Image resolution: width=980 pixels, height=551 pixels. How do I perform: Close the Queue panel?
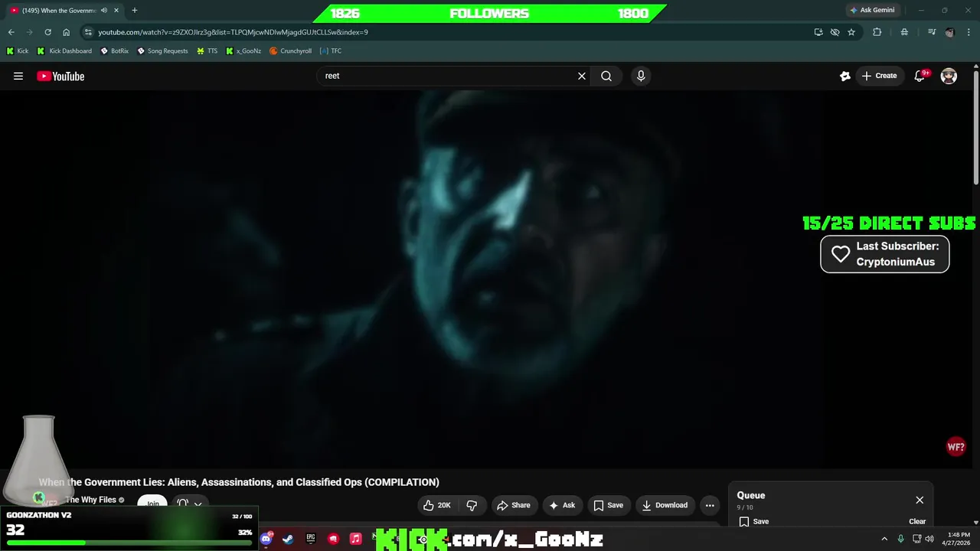(920, 500)
